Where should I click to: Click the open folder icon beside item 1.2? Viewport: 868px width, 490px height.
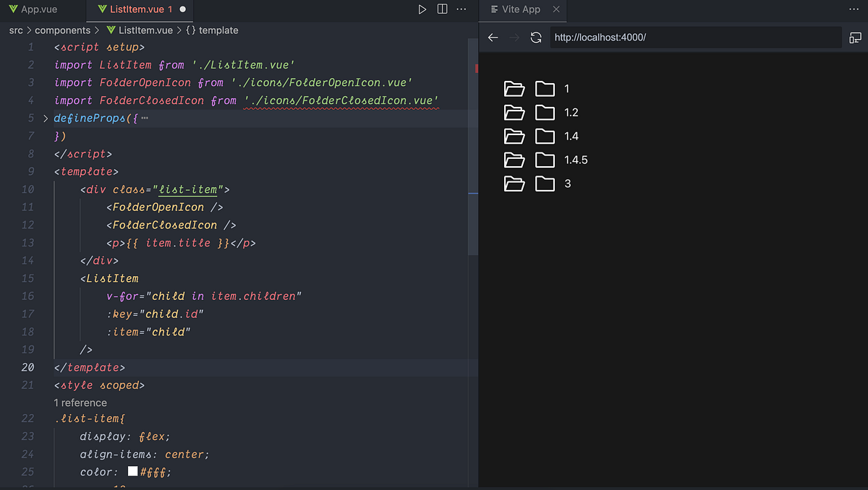coord(514,112)
